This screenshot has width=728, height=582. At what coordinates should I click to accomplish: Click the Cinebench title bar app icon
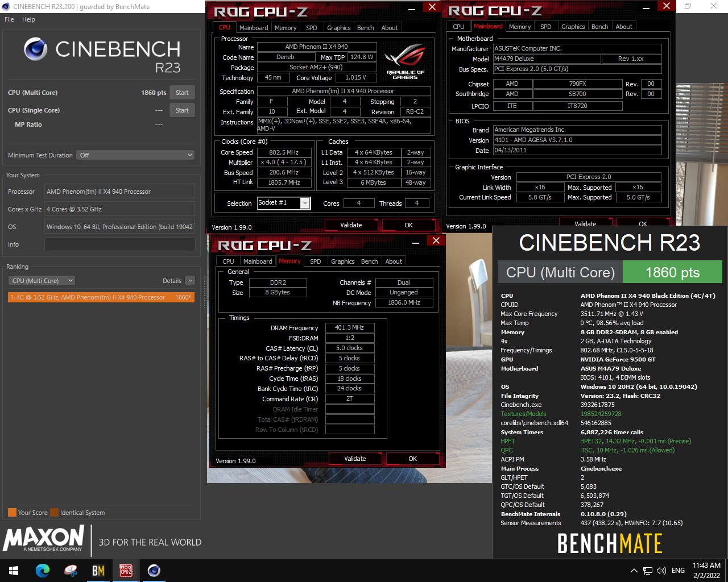(x=6, y=7)
